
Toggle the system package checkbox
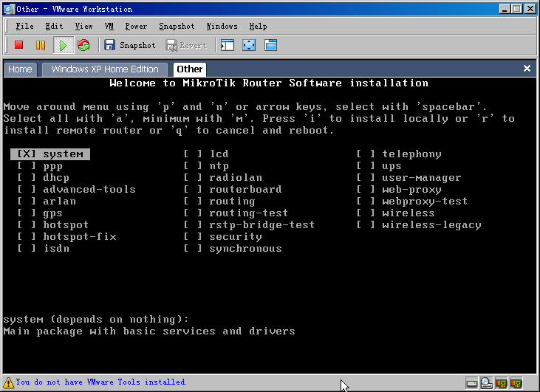pyautogui.click(x=27, y=154)
